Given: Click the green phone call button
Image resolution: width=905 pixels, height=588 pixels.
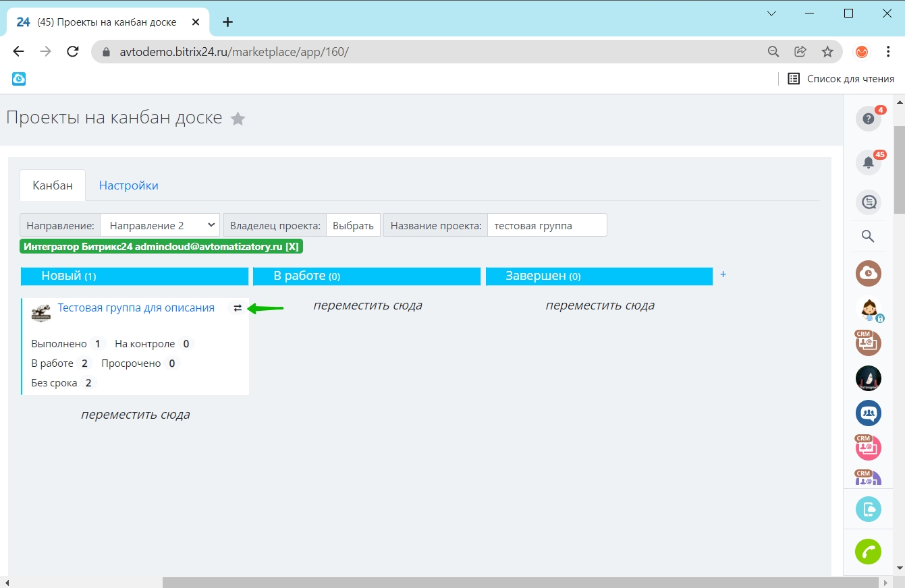Looking at the screenshot, I should tap(868, 552).
